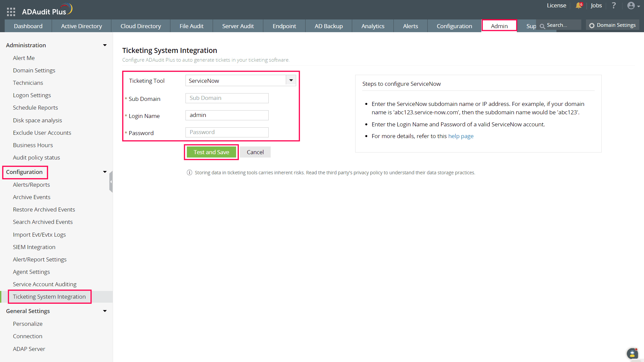Collapse the Administration section
Viewport: 644px width, 362px height.
(x=105, y=45)
